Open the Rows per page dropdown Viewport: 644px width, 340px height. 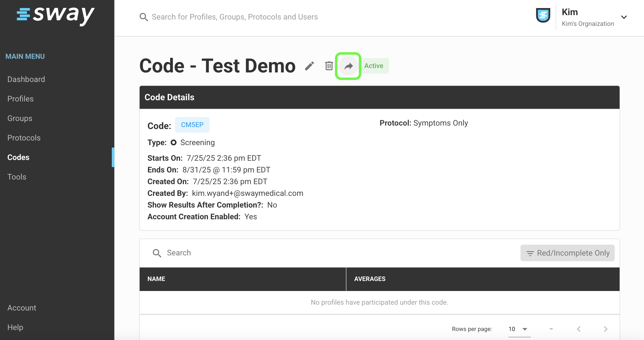(519, 329)
